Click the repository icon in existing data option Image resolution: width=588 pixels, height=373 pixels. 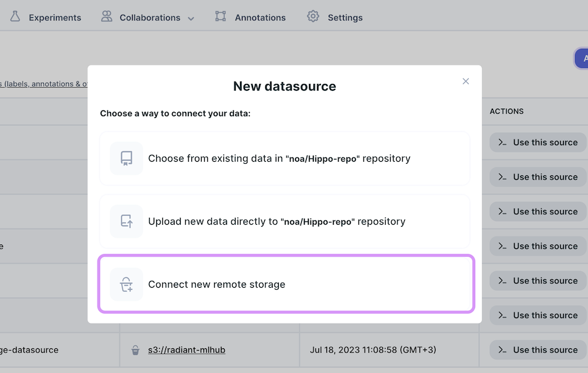pos(126,159)
